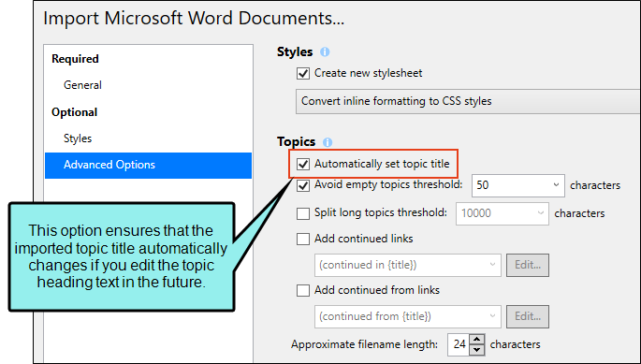
Task: Check the Add continued links checkbox
Action: 303,239
